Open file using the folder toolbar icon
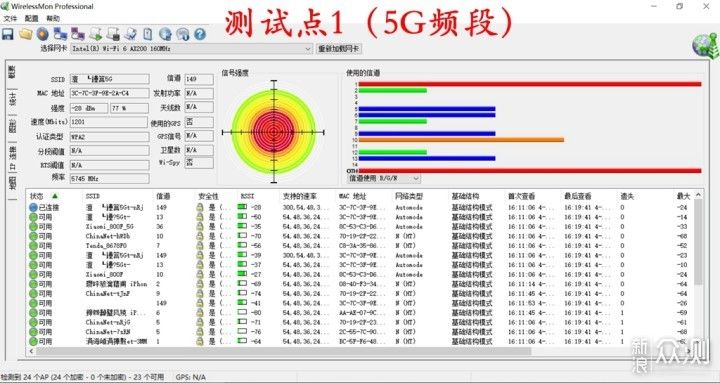This screenshot has height=383, width=720. click(x=25, y=34)
